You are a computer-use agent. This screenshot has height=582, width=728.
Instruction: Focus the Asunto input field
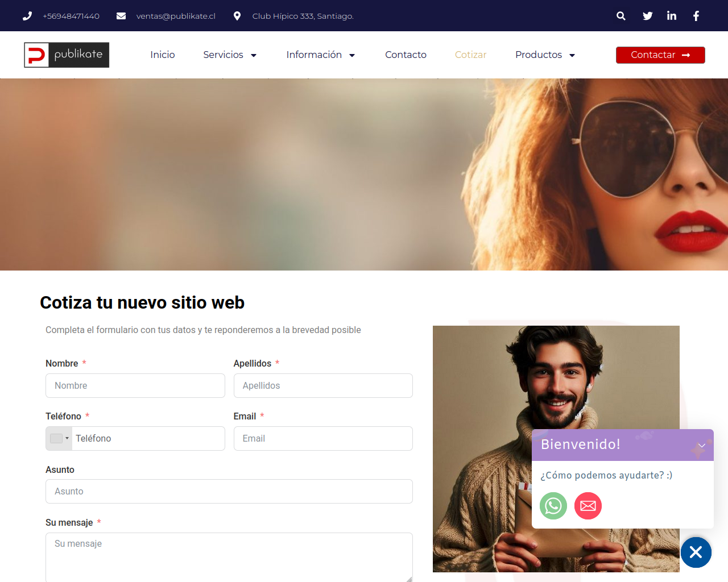pos(229,491)
